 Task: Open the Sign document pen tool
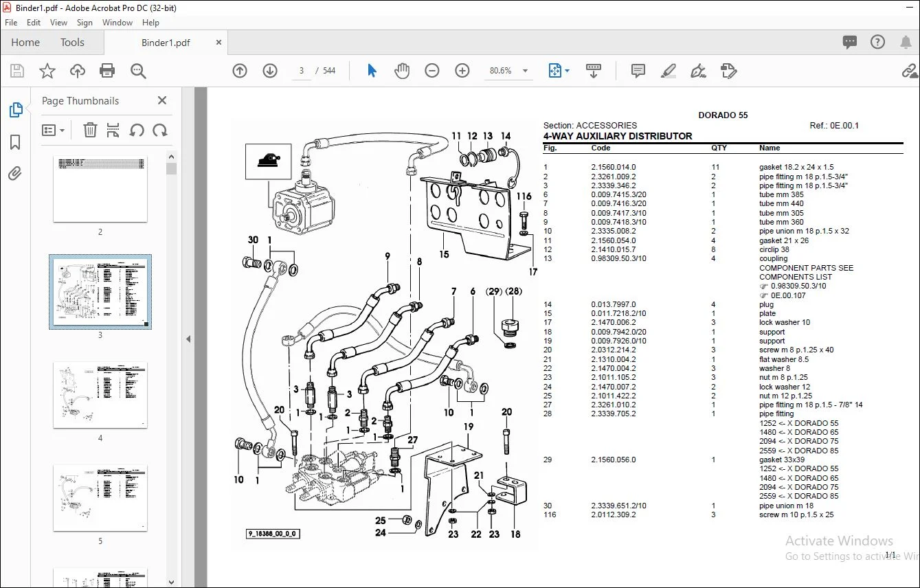(699, 71)
